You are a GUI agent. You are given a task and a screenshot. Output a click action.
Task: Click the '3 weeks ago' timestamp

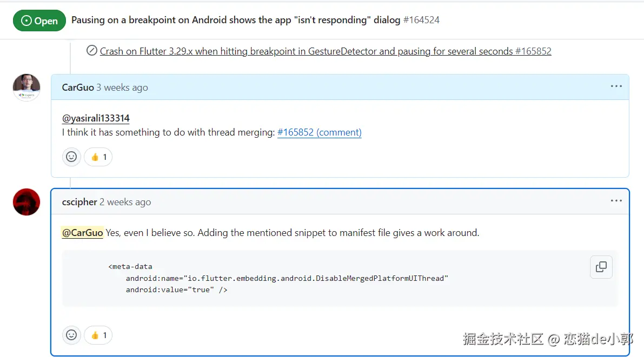(x=122, y=87)
